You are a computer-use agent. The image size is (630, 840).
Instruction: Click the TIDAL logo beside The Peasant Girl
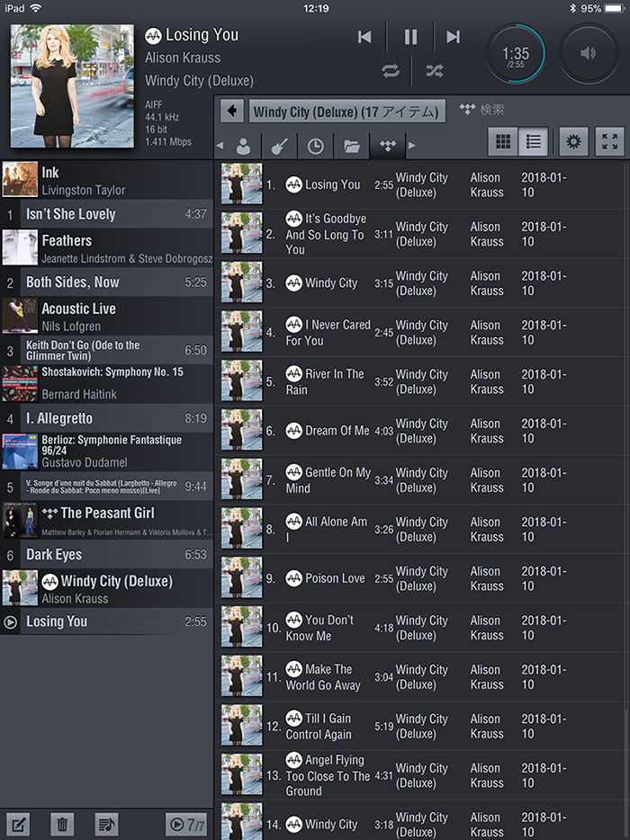click(x=49, y=514)
